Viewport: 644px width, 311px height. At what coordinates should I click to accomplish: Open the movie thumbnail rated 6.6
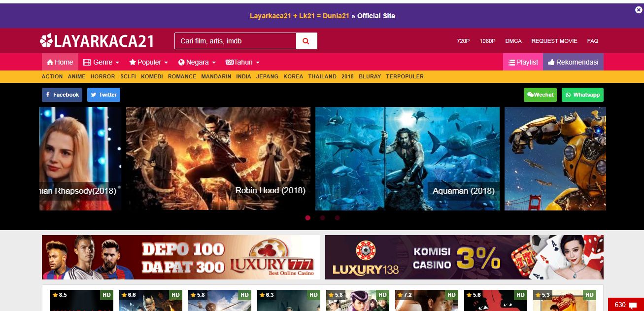(x=151, y=300)
